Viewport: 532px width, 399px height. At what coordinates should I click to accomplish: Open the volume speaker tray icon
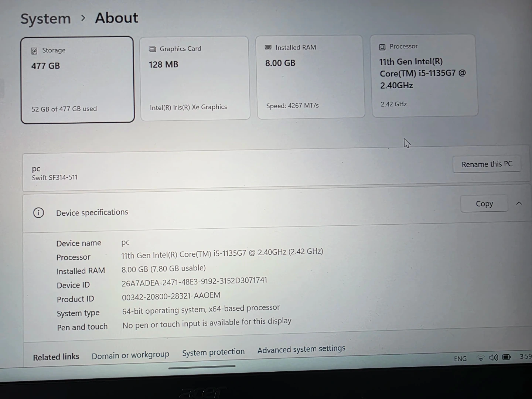pyautogui.click(x=493, y=357)
